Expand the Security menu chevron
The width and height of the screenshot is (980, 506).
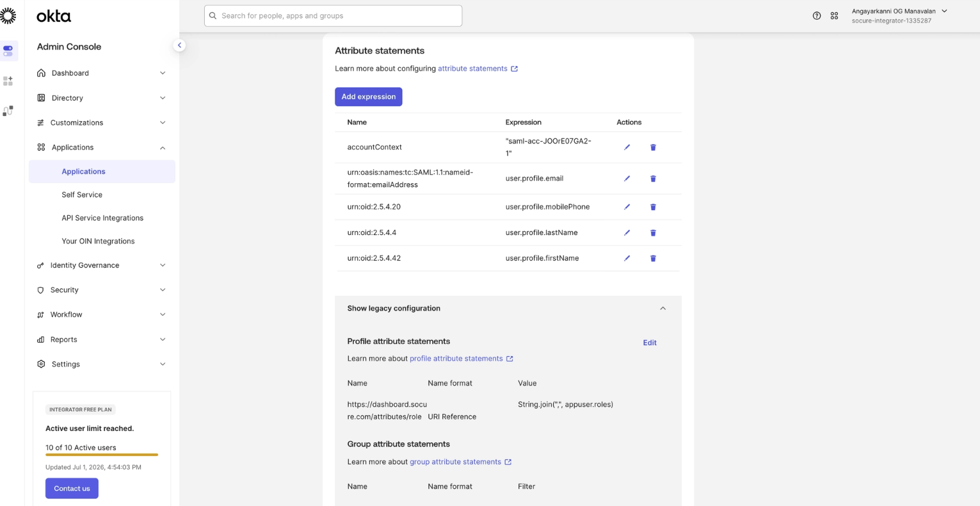(163, 290)
